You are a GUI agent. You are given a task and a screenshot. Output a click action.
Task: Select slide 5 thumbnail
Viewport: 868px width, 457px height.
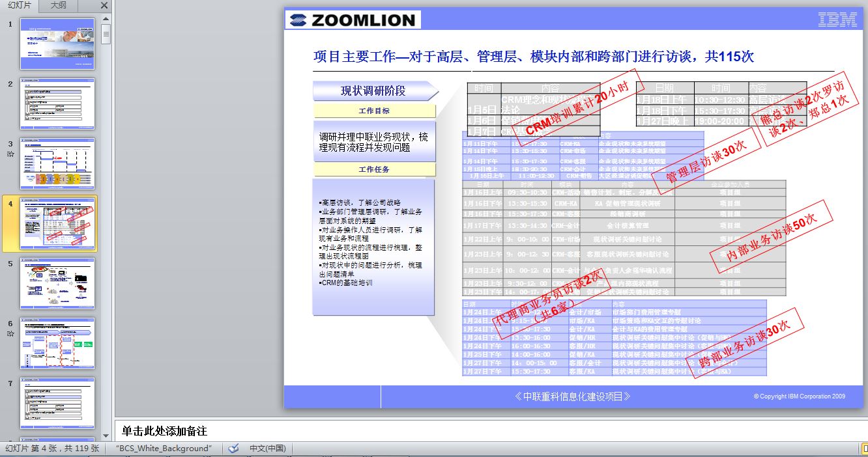click(x=57, y=283)
